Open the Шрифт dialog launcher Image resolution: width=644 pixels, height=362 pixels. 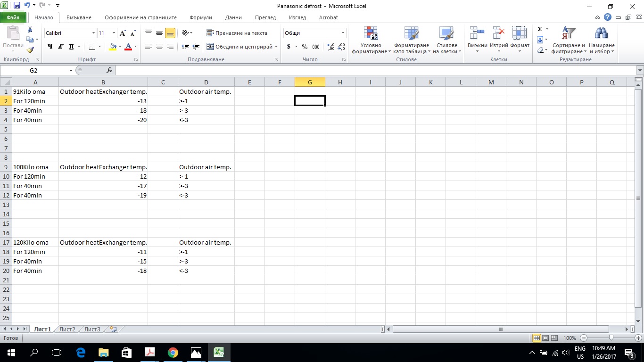click(136, 60)
